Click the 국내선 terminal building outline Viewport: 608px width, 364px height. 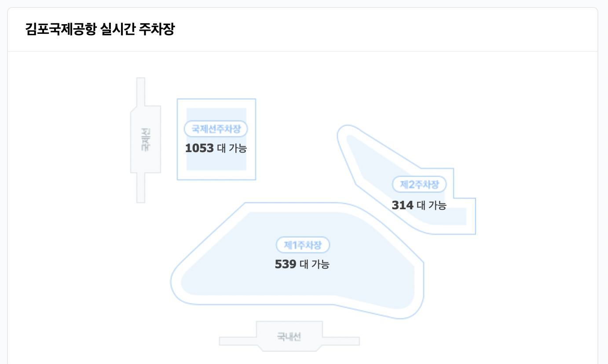point(289,335)
